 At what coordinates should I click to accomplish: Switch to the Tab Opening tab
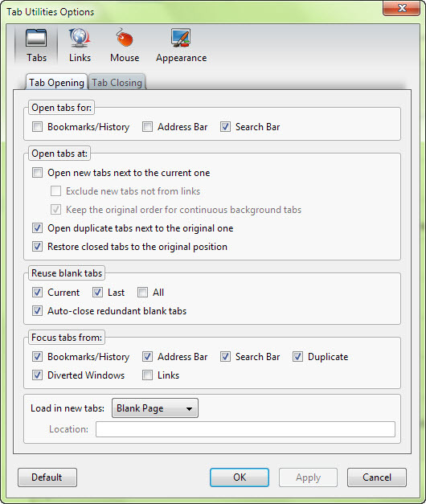pos(56,83)
